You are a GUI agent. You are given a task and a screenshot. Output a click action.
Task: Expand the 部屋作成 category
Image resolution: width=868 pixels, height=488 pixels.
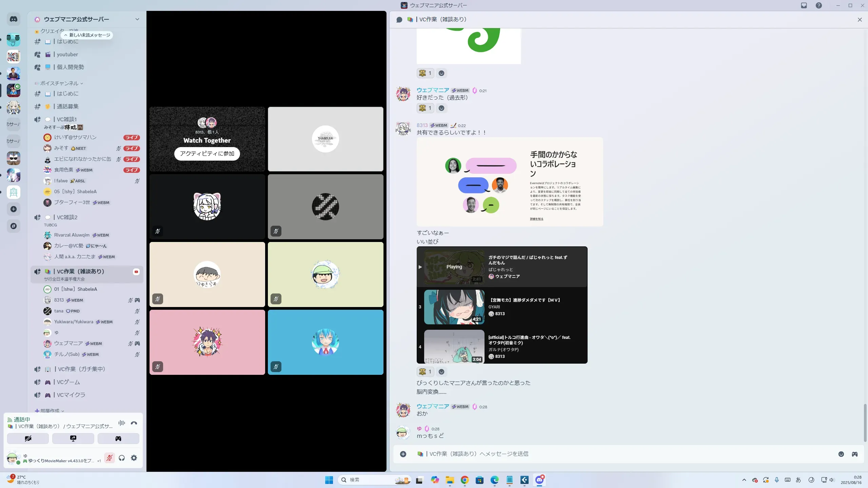click(x=50, y=411)
